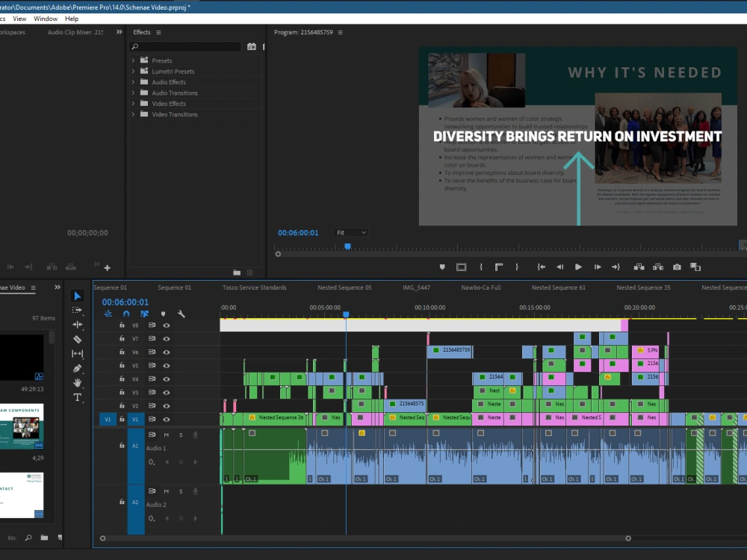The height and width of the screenshot is (560, 747).
Task: Show overflow panels beside Audio Clip Mixer
Action: (x=119, y=32)
